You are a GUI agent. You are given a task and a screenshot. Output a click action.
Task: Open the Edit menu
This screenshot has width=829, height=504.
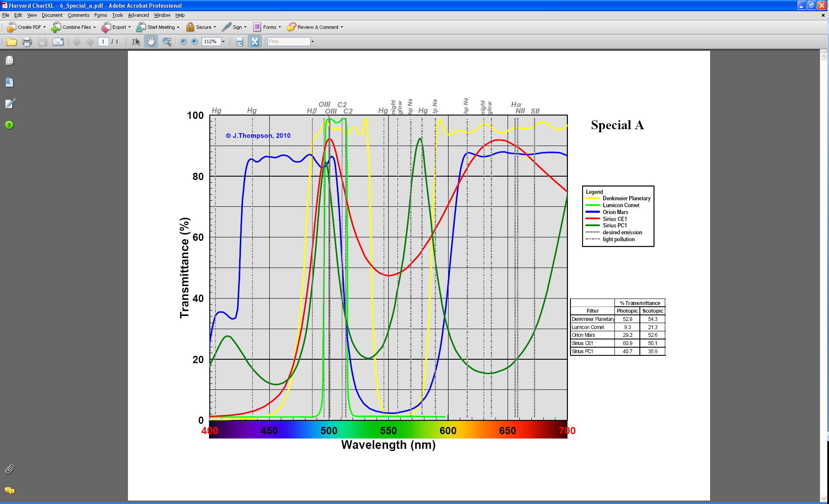pos(18,15)
